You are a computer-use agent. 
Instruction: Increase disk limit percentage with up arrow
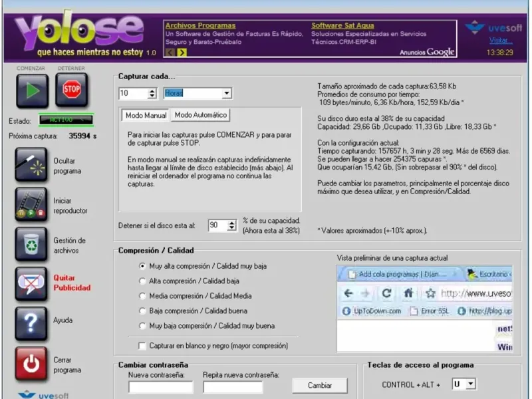point(231,223)
